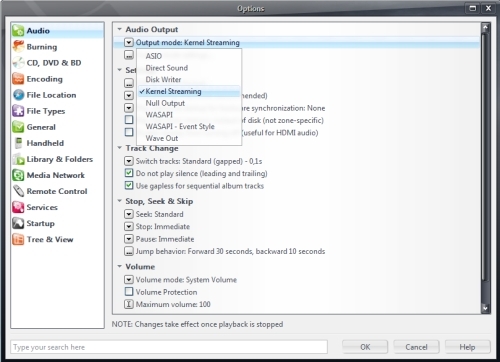
Task: Click the search options text field
Action: click(169, 347)
